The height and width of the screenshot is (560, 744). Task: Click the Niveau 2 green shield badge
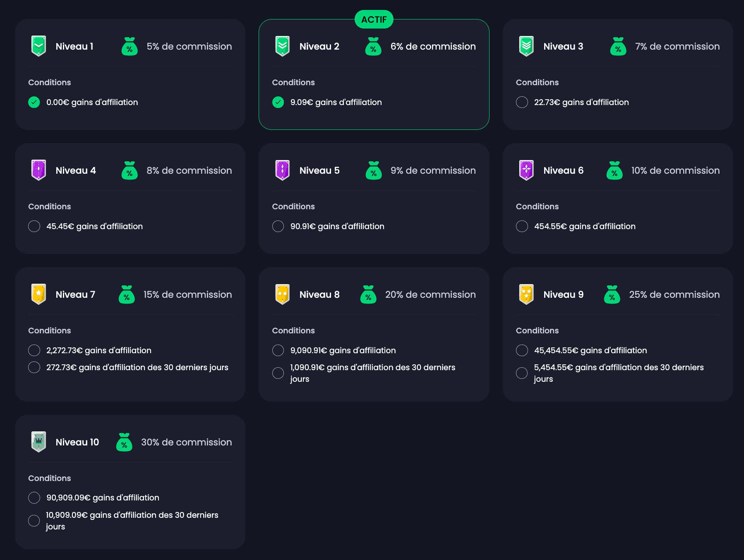tap(283, 46)
